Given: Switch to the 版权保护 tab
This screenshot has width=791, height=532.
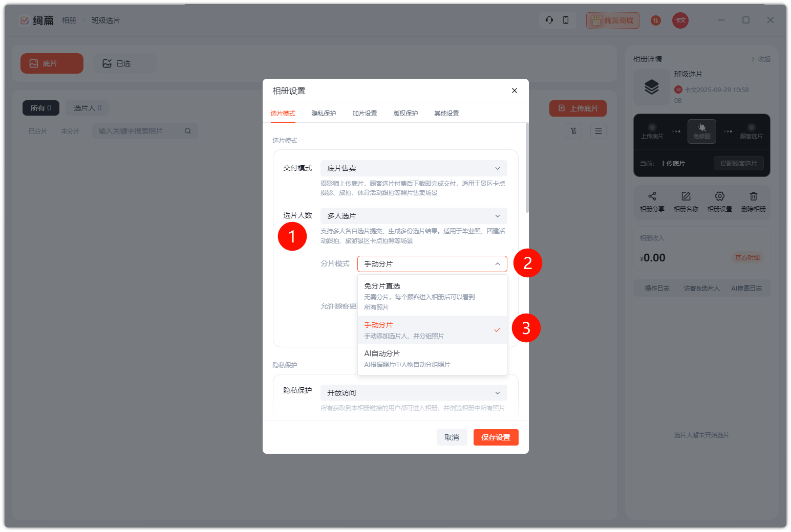Looking at the screenshot, I should click(x=405, y=114).
